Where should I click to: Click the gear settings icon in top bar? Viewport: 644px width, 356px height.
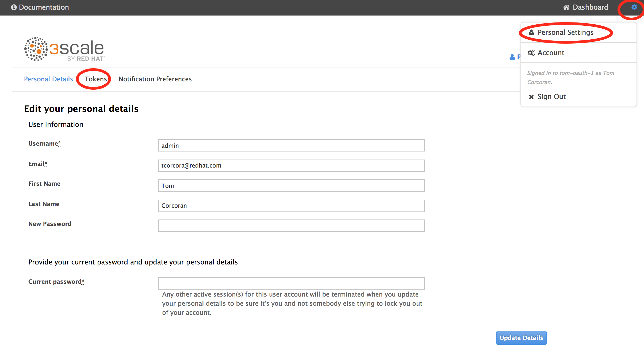point(634,7)
